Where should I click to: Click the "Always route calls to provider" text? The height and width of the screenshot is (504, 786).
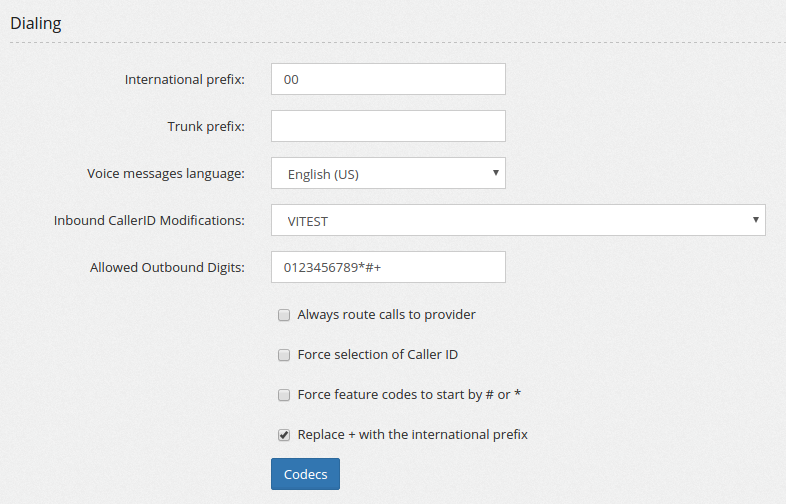click(x=386, y=314)
